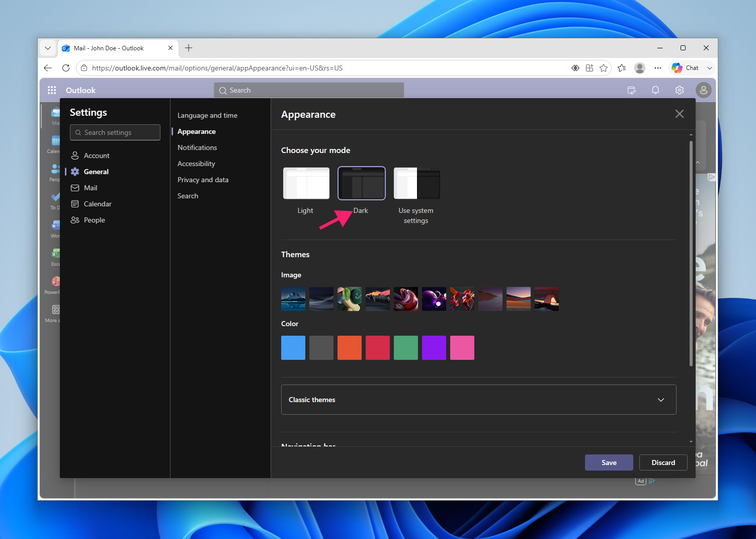756x539 pixels.
Task: Open Notifications settings section
Action: click(197, 147)
